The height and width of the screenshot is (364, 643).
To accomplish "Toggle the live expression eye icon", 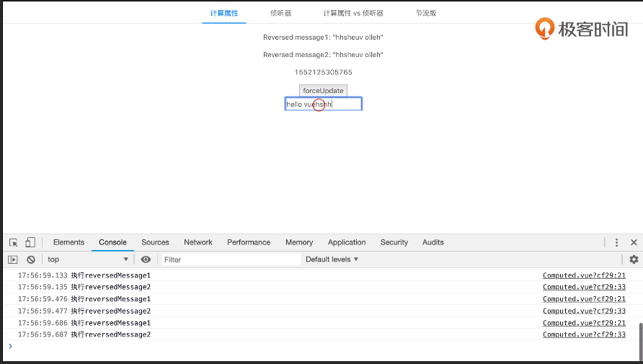I will (x=146, y=259).
